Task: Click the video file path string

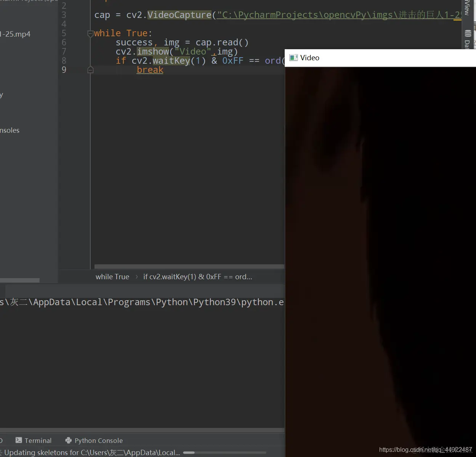Action: point(339,15)
